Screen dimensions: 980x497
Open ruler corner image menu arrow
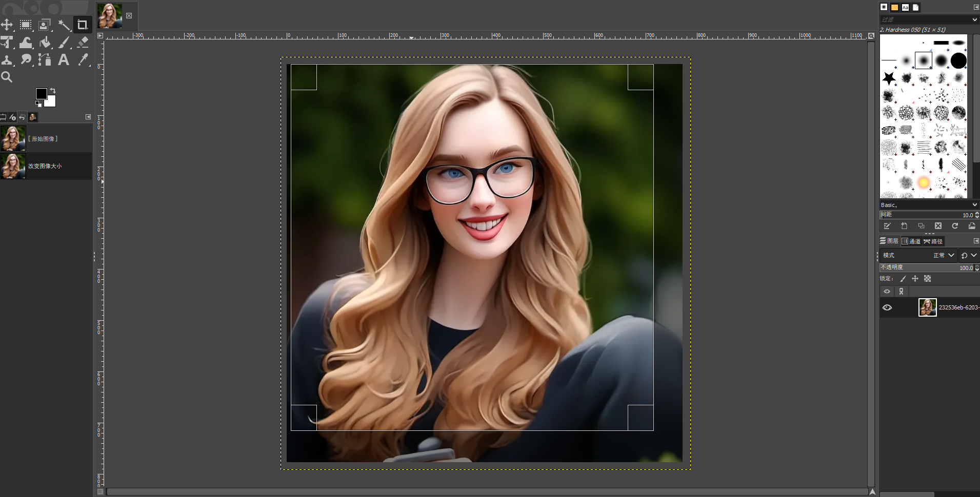tap(100, 36)
